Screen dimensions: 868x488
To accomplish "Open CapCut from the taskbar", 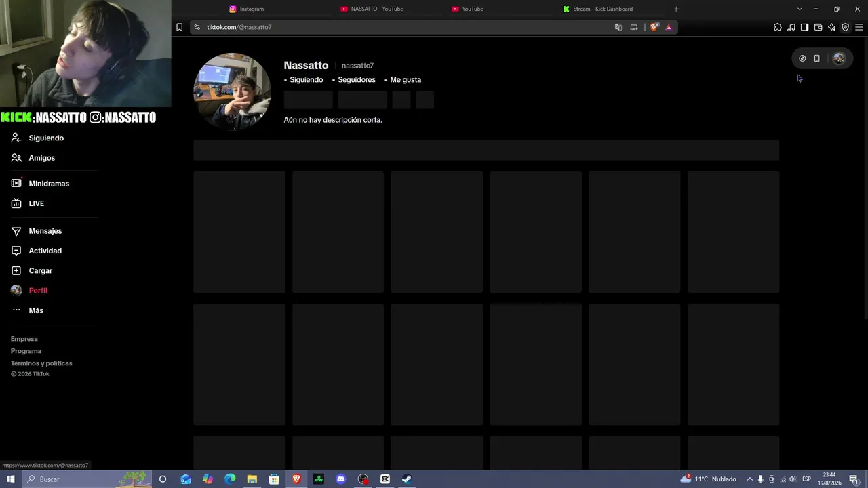I will pos(385,479).
